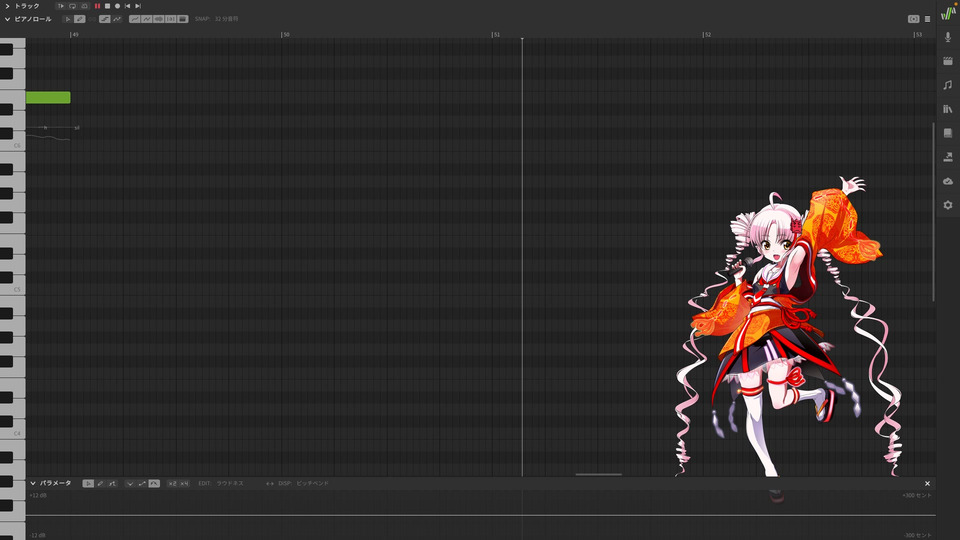The height and width of the screenshot is (540, 960).
Task: Toggle the stepped pitch display button
Action: pyautogui.click(x=105, y=19)
